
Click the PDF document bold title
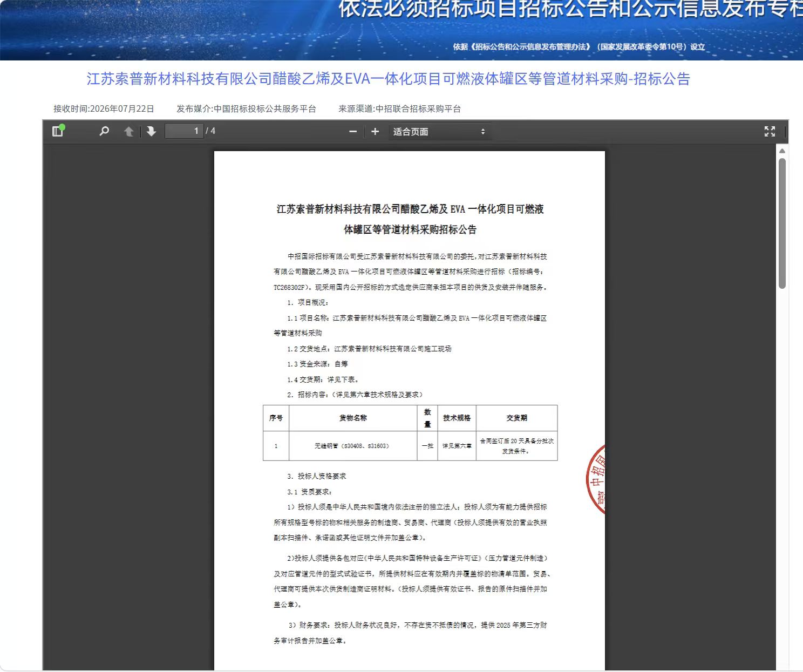click(410, 219)
